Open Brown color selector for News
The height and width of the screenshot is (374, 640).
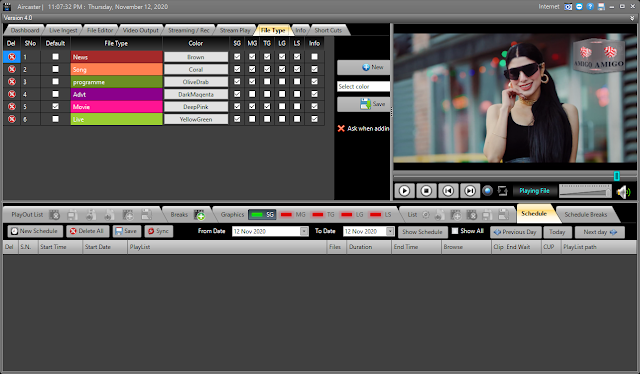196,57
